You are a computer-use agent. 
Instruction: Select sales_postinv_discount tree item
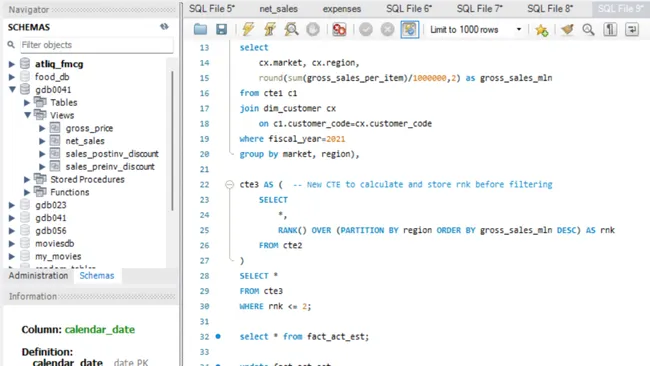(x=112, y=154)
